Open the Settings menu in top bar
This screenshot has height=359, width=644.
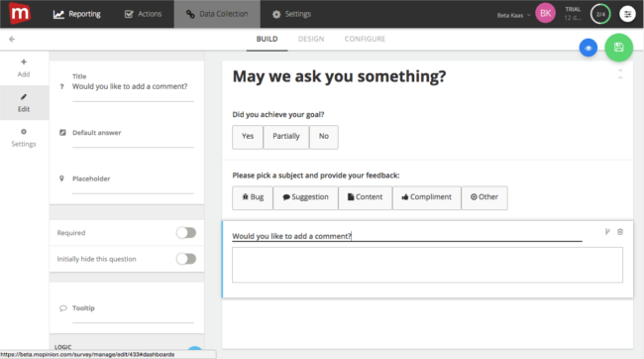pos(291,14)
